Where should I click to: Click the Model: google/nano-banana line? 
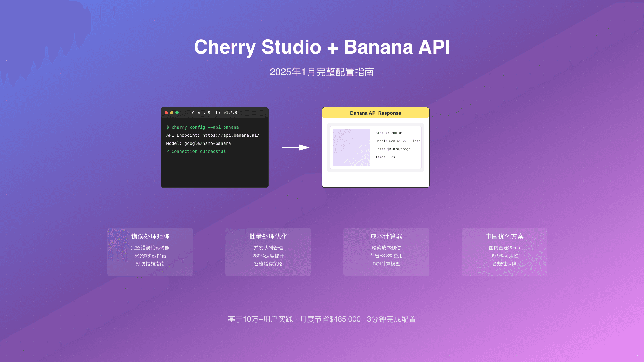198,143
